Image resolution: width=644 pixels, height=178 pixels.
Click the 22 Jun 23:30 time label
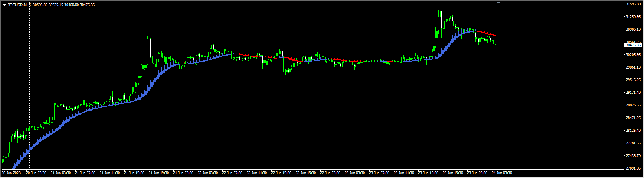click(x=330, y=173)
